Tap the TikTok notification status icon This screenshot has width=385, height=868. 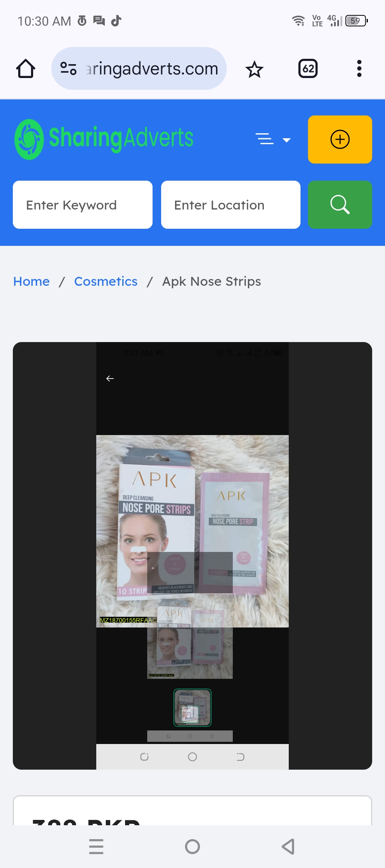[116, 21]
